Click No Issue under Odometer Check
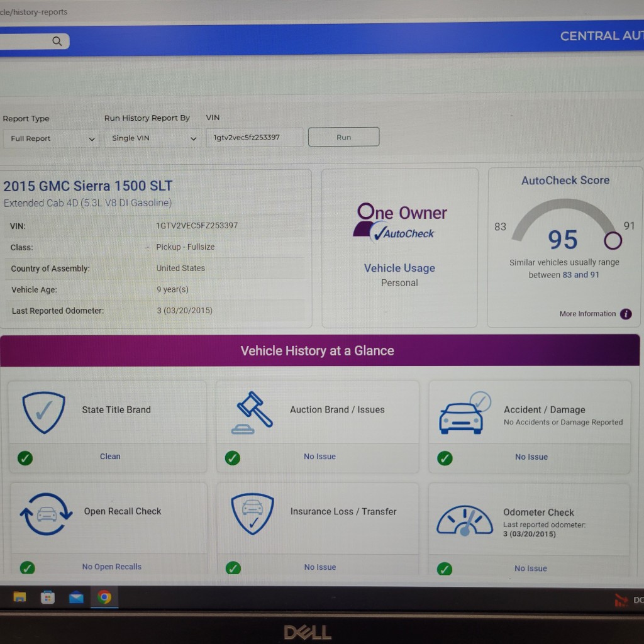This screenshot has width=644, height=644. (x=531, y=568)
